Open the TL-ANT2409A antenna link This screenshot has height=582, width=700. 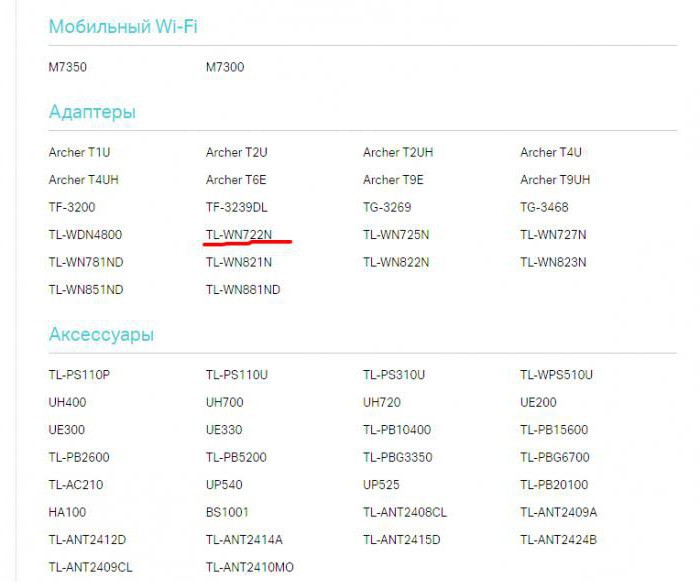[558, 512]
